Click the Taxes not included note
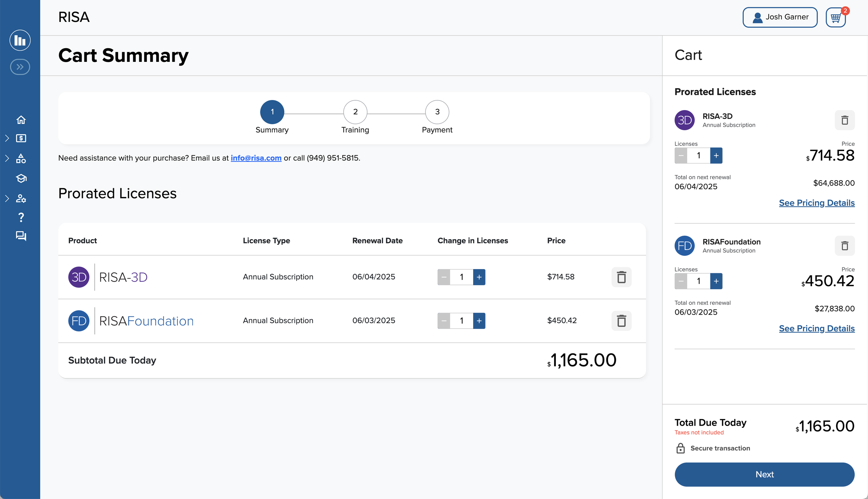The height and width of the screenshot is (499, 868). tap(699, 433)
